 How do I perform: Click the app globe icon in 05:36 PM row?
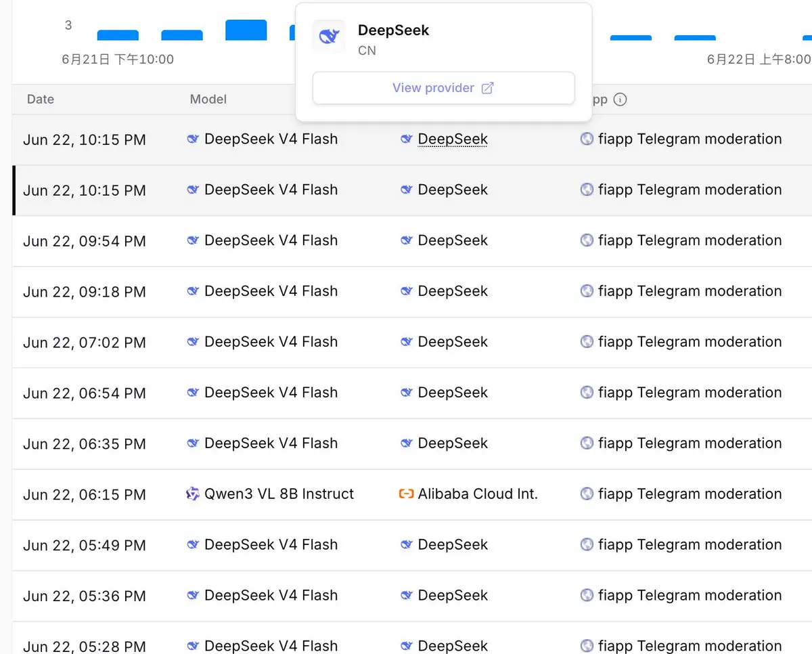click(x=587, y=596)
